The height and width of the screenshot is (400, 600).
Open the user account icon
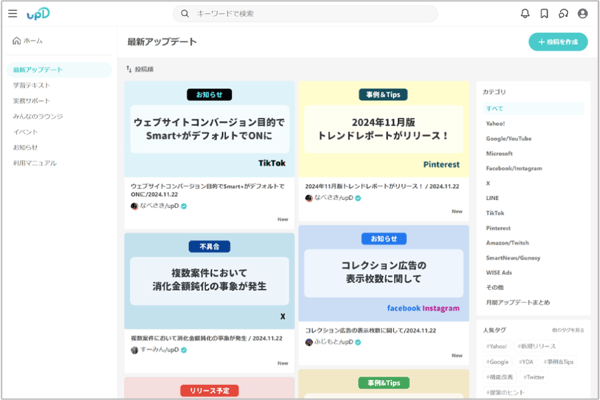click(582, 14)
